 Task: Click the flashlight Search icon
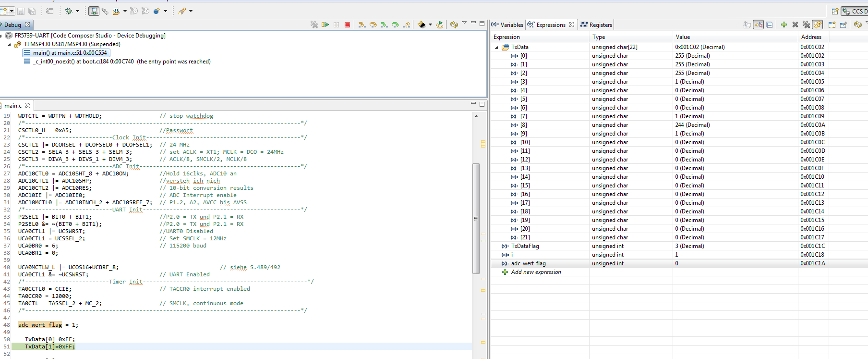[x=182, y=11]
